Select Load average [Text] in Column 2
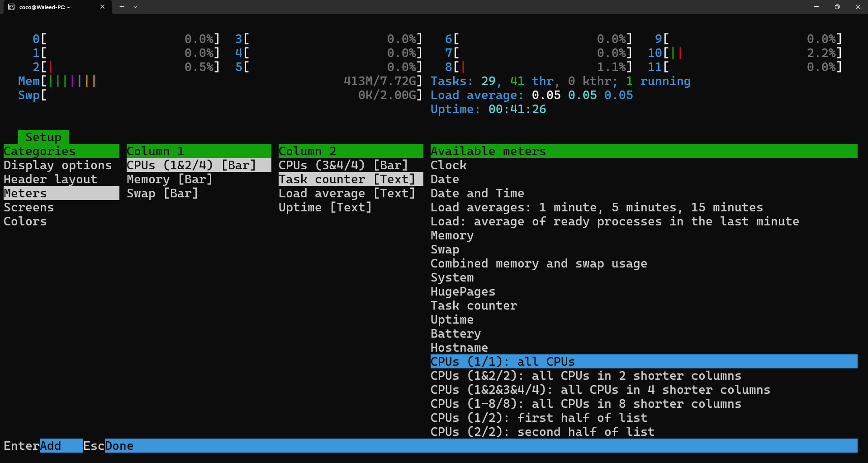 pyautogui.click(x=346, y=193)
